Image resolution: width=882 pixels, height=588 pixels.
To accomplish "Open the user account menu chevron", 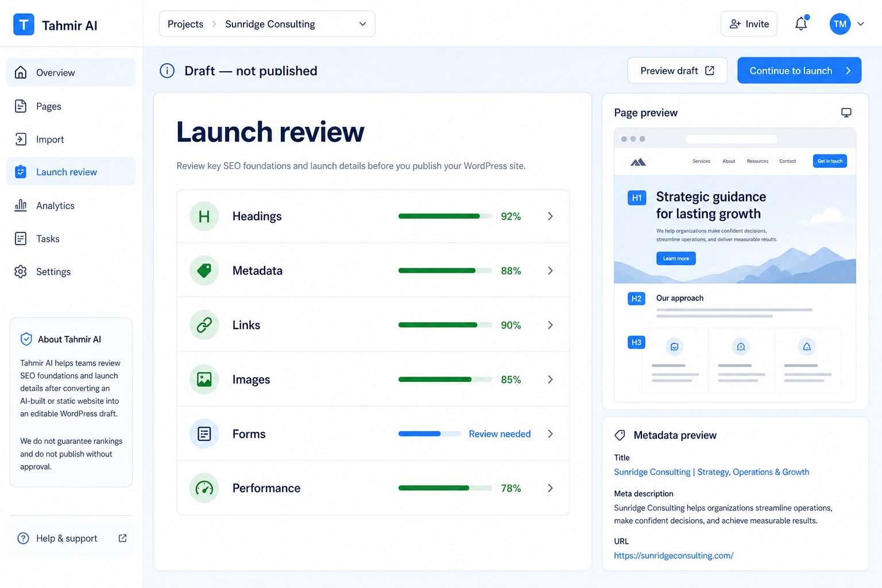I will pyautogui.click(x=861, y=24).
